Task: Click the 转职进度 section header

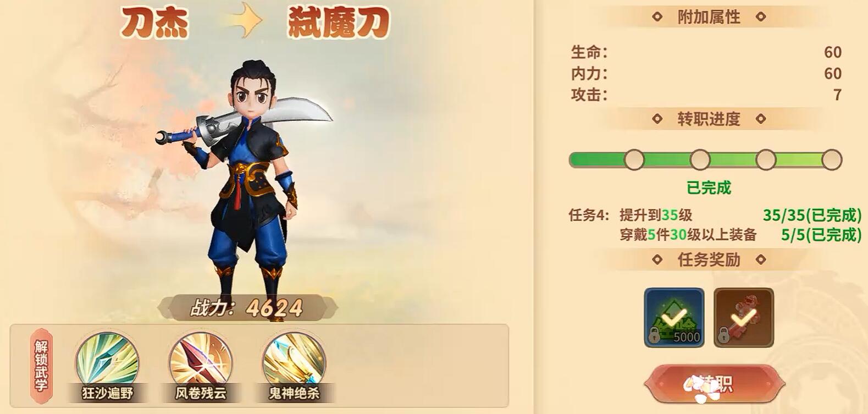Action: tap(709, 119)
